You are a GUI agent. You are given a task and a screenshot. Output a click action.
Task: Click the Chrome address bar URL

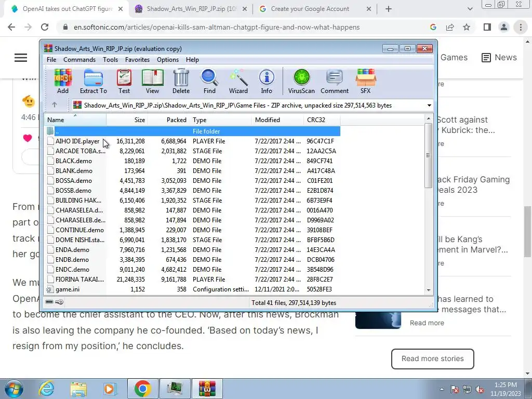(x=217, y=27)
